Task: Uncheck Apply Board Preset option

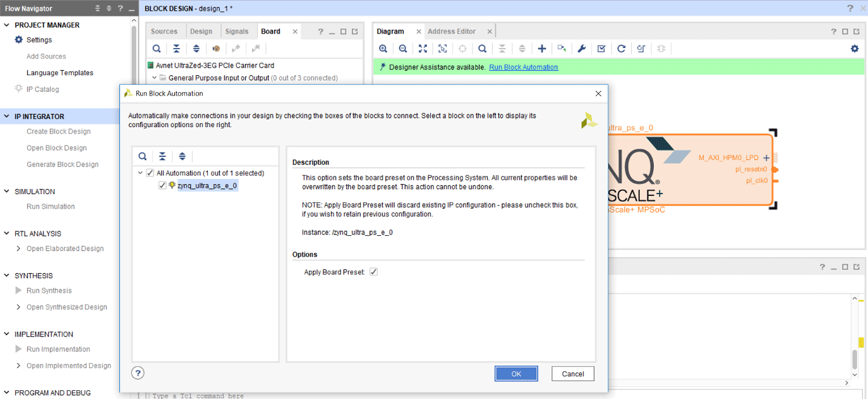Action: tap(373, 272)
